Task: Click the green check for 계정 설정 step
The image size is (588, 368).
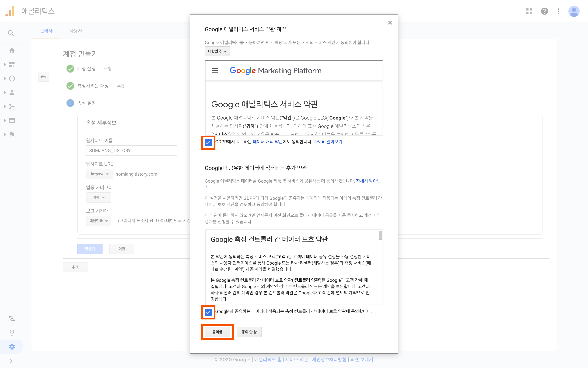Action: coord(70,69)
